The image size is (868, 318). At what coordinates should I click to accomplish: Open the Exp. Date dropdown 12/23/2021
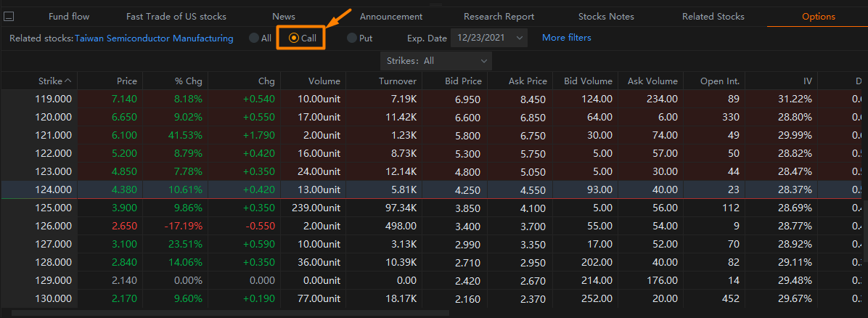(x=489, y=38)
